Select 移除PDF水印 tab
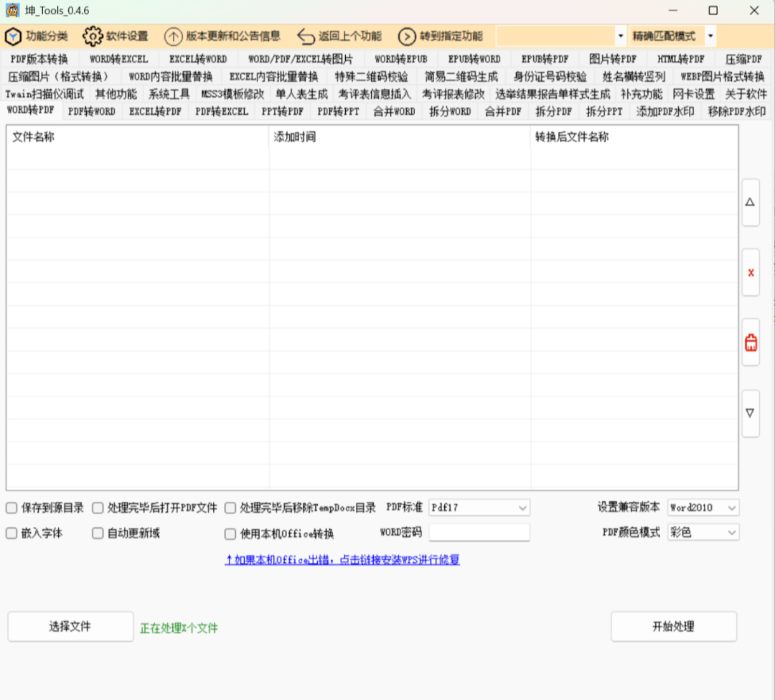 tap(736, 112)
